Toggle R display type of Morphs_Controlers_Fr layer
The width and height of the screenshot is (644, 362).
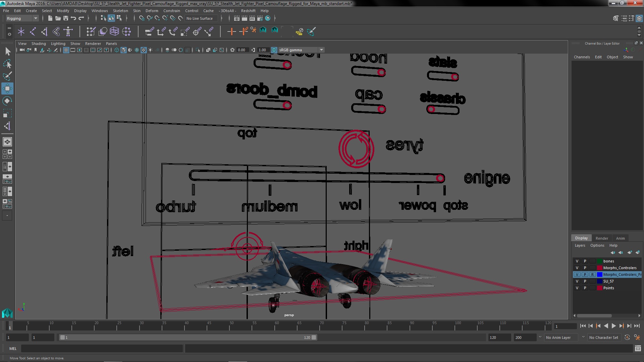[x=593, y=275]
